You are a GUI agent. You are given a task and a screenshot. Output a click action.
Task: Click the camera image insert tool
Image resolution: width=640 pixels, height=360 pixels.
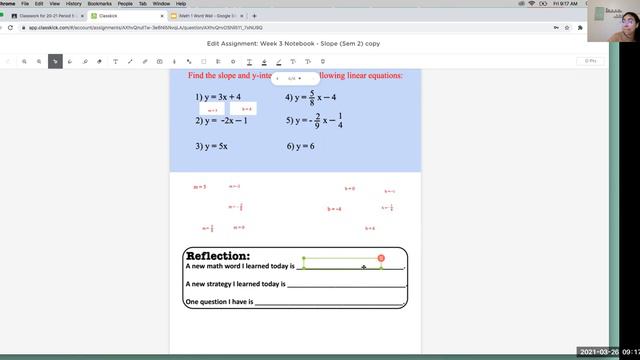click(x=160, y=62)
